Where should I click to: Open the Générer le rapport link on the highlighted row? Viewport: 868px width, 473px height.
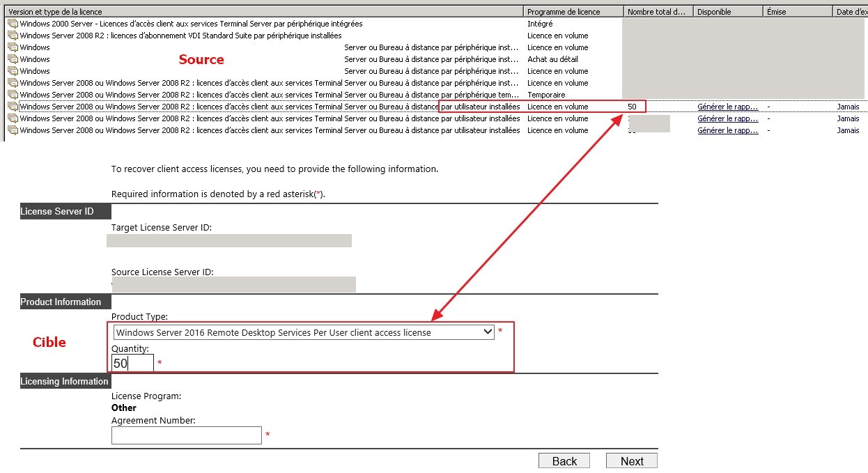click(727, 106)
